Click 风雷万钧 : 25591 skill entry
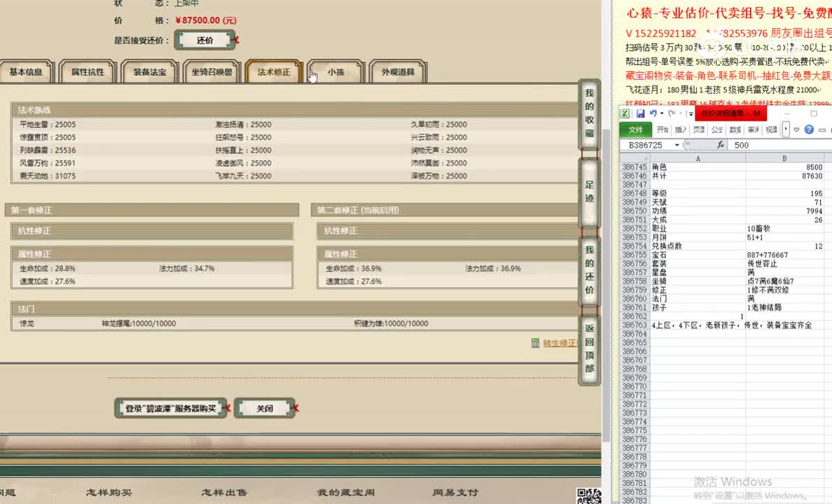 48,163
